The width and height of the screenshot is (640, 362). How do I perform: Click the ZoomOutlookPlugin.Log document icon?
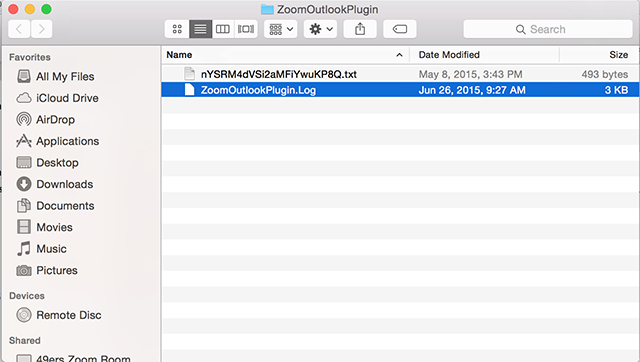[189, 90]
